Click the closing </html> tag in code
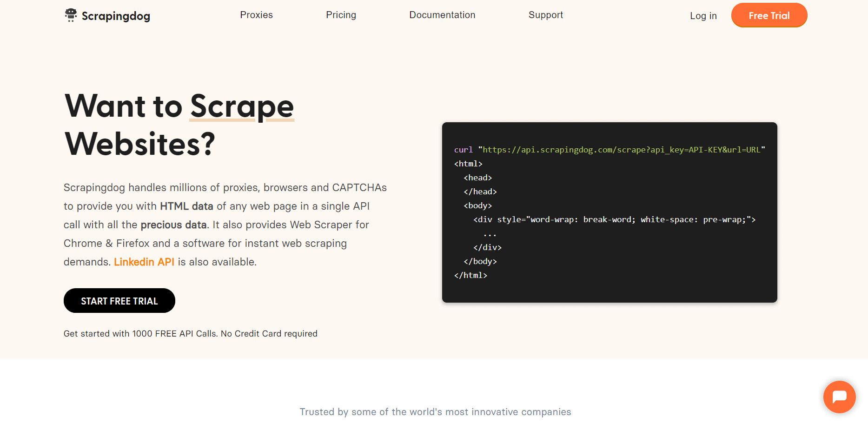This screenshot has width=868, height=430. click(470, 275)
